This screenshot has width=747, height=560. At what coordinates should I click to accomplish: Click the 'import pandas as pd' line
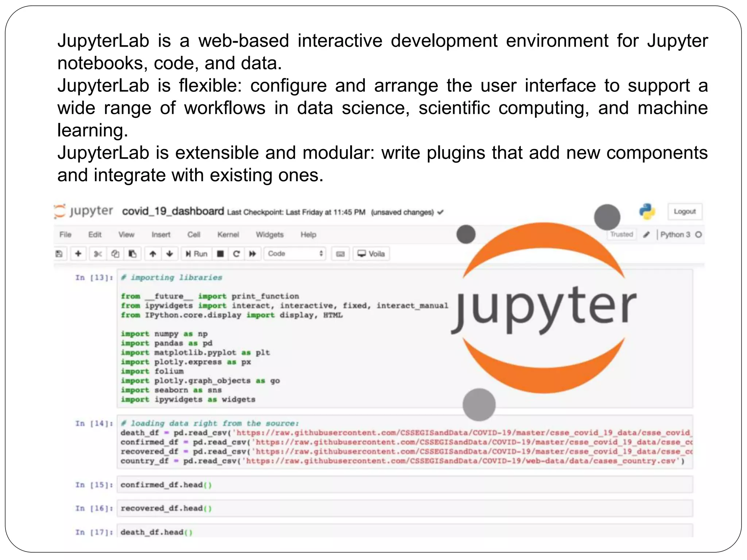coord(166,343)
